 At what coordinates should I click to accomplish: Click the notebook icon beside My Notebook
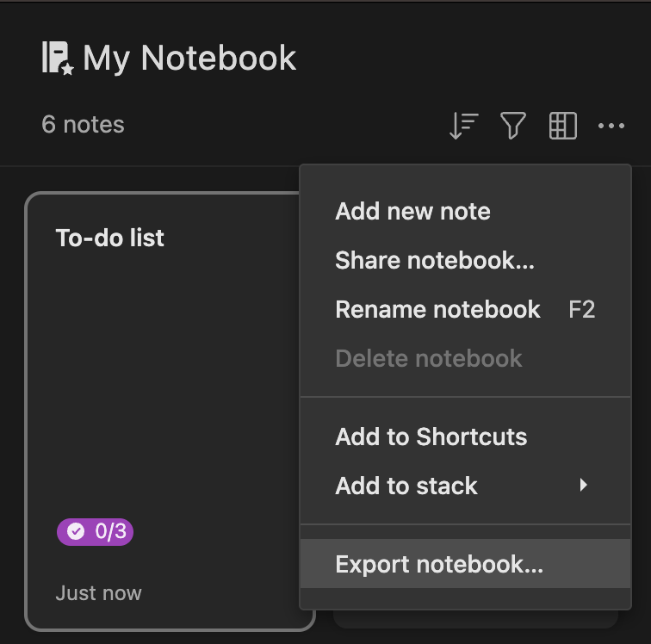coord(58,59)
